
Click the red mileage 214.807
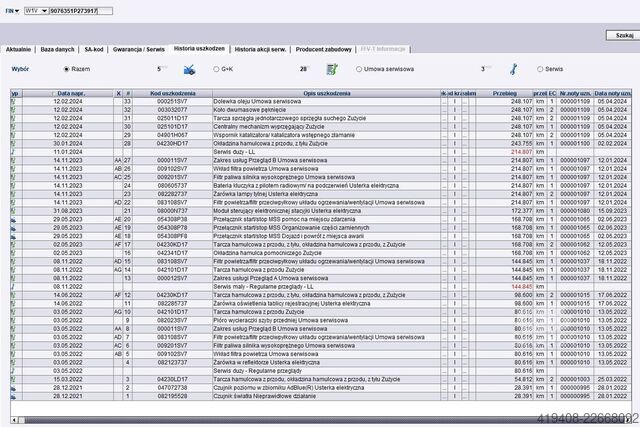[522, 152]
